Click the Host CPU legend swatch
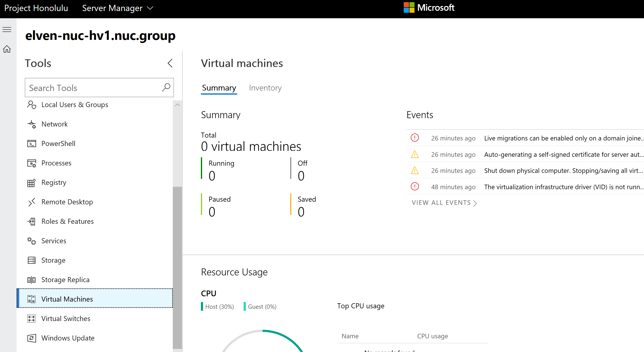This screenshot has width=644, height=352. click(202, 307)
